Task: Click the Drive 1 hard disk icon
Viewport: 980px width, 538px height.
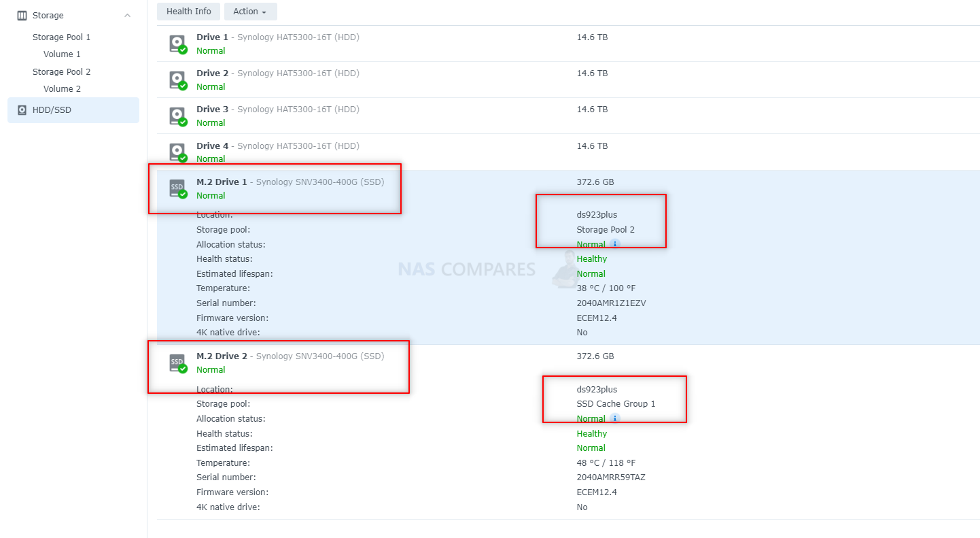Action: click(177, 44)
